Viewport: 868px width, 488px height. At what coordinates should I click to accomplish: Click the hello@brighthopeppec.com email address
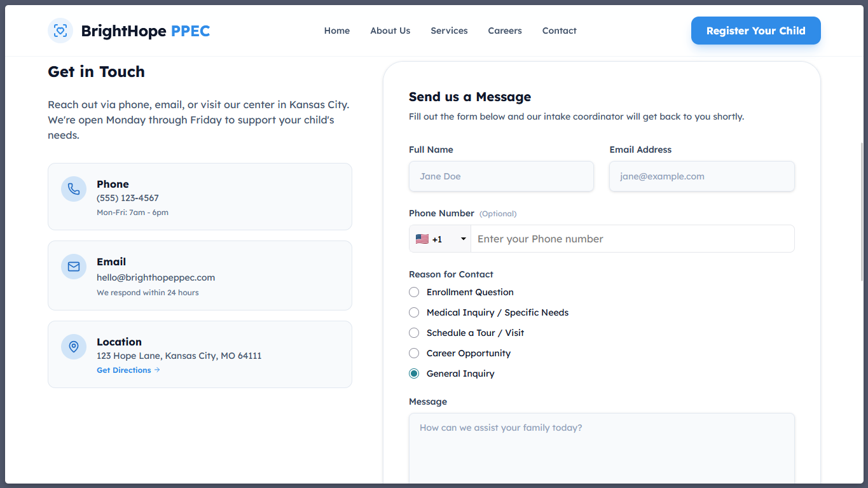[156, 277]
